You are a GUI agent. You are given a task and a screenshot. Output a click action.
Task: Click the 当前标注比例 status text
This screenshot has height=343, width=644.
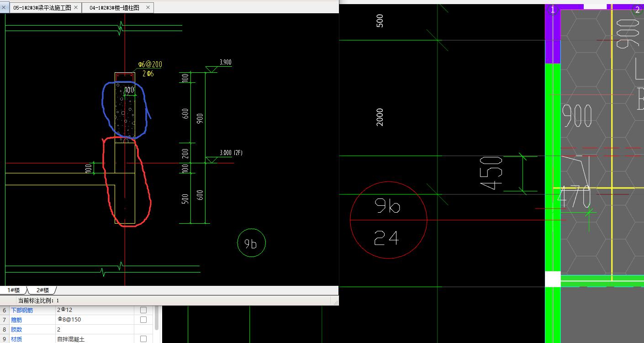38,300
